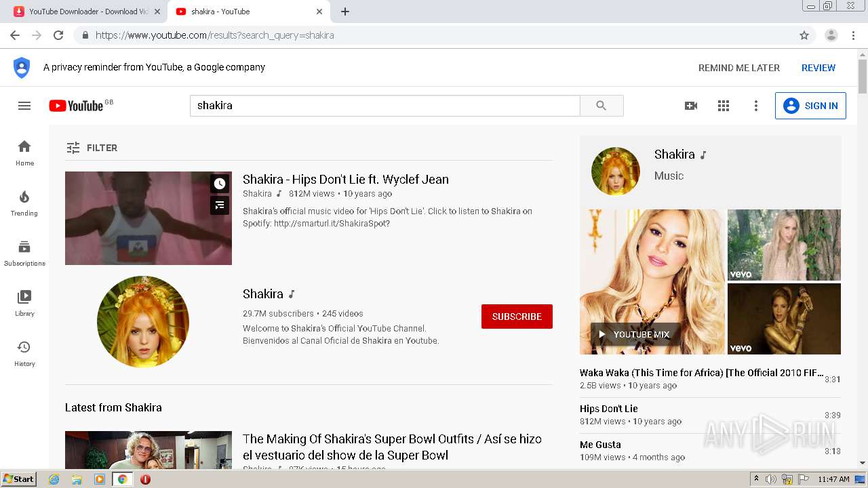Open the Start menu

coord(18,479)
